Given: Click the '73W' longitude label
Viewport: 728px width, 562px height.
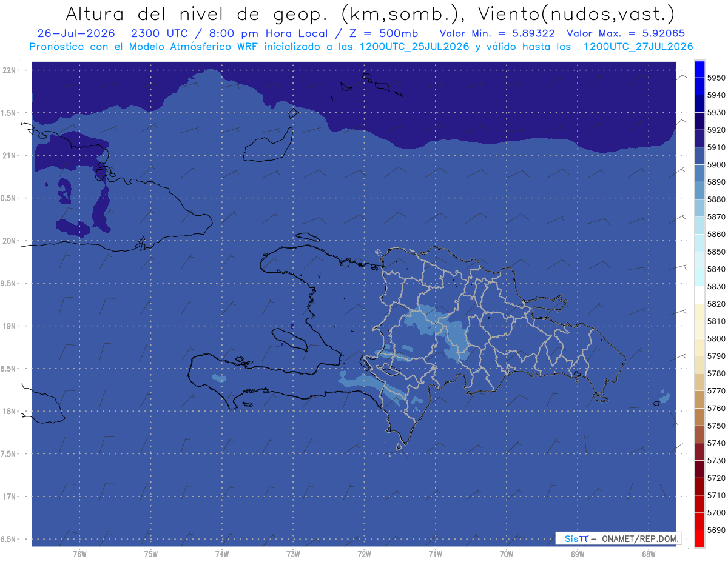Looking at the screenshot, I should pos(293,554).
